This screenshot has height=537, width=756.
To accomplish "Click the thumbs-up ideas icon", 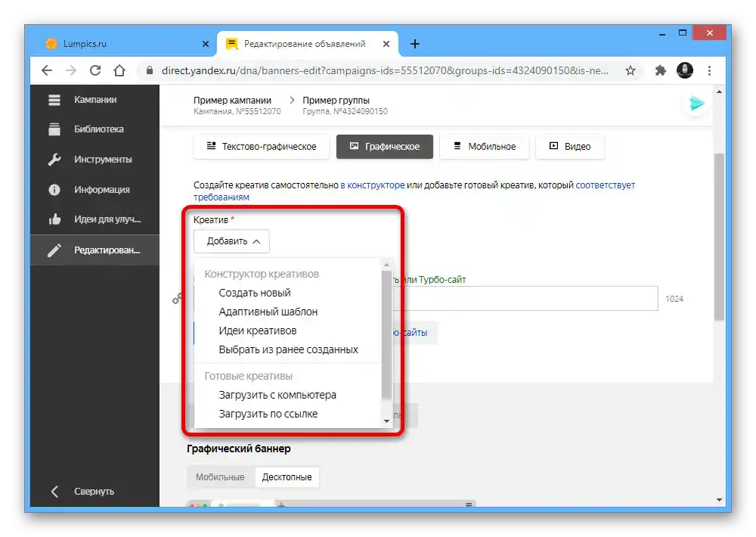I will tap(54, 219).
